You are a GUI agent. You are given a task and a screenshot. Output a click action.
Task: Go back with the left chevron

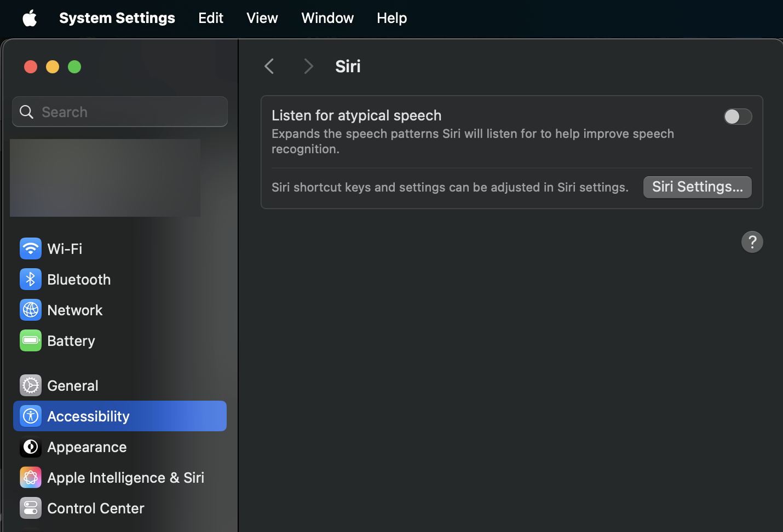tap(269, 66)
